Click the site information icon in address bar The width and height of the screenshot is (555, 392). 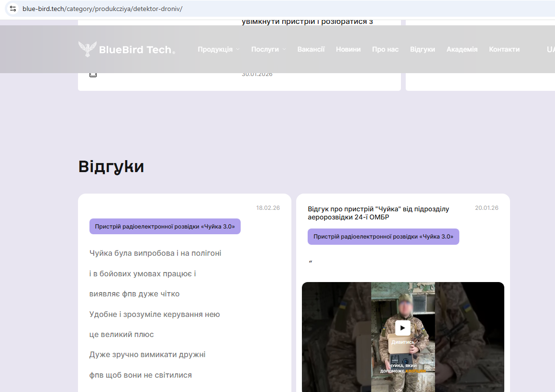click(x=13, y=9)
